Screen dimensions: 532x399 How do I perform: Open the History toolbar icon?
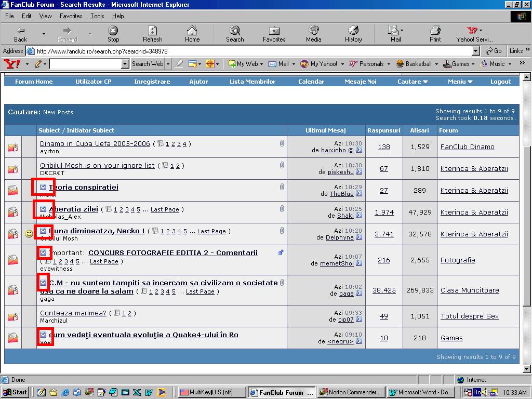[353, 34]
